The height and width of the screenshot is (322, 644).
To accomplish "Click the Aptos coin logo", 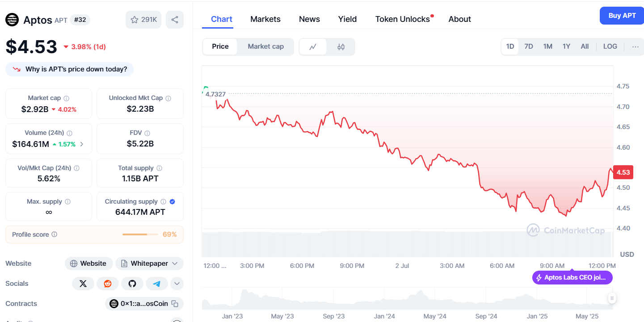I will [x=12, y=20].
